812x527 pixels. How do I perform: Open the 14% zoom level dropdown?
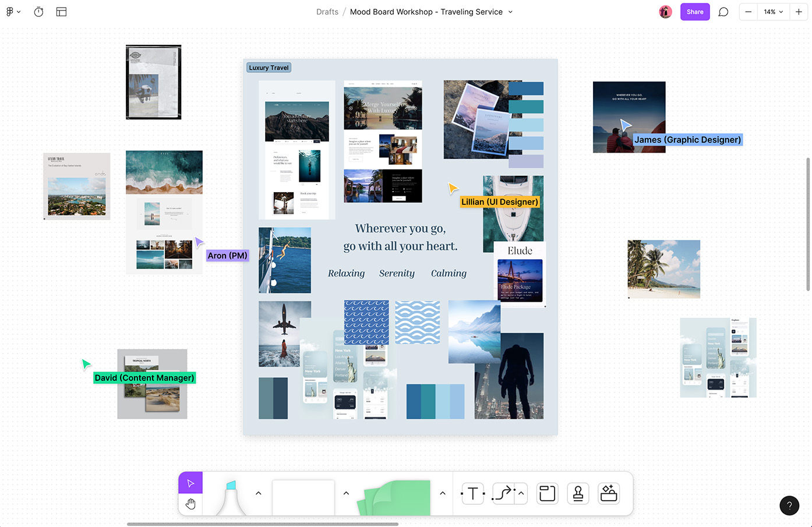(x=774, y=12)
